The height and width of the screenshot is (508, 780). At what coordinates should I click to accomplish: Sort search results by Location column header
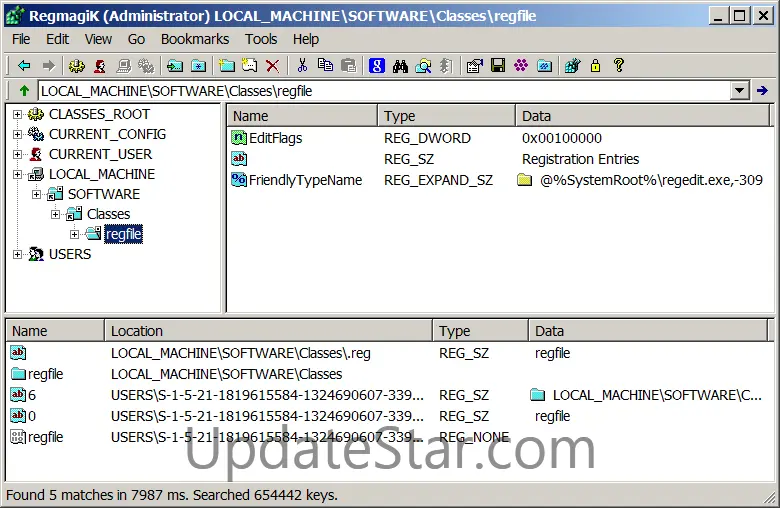(x=268, y=331)
